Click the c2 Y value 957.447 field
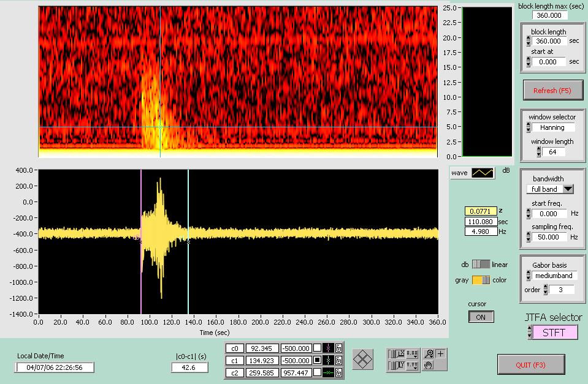The width and height of the screenshot is (588, 384). pyautogui.click(x=296, y=373)
